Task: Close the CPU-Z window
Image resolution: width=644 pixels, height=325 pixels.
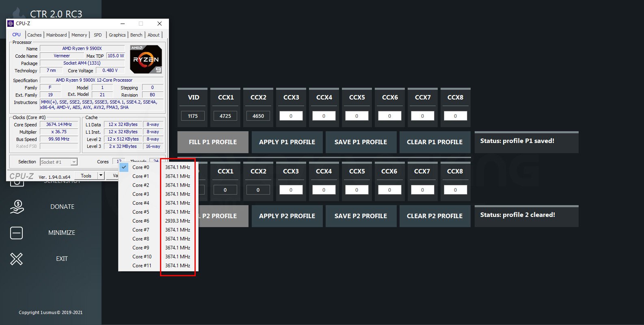Action: [x=160, y=24]
